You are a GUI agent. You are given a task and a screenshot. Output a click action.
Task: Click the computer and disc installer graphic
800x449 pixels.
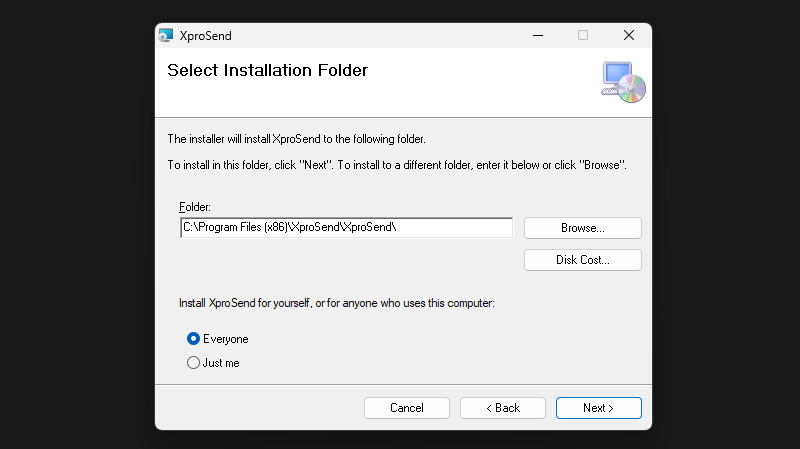tap(623, 83)
